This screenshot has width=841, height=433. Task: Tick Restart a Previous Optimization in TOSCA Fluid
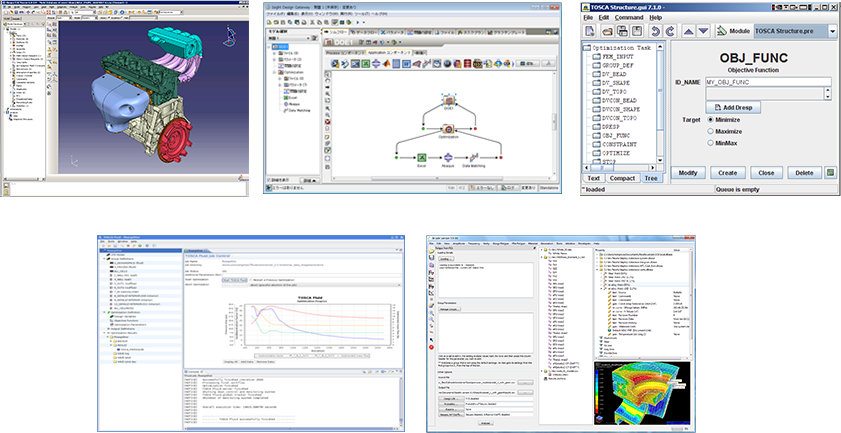[250, 280]
